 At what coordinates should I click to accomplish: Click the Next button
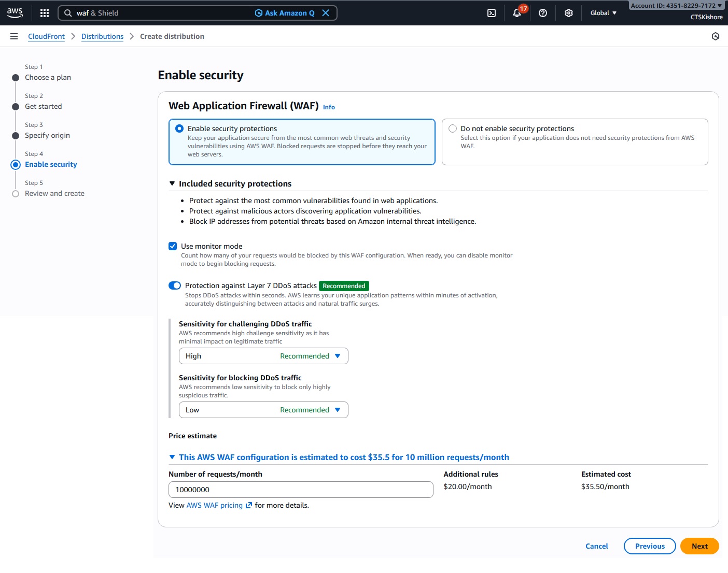click(x=699, y=546)
